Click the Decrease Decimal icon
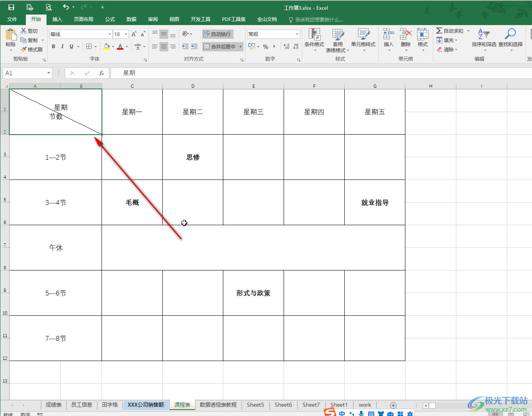 click(296, 46)
